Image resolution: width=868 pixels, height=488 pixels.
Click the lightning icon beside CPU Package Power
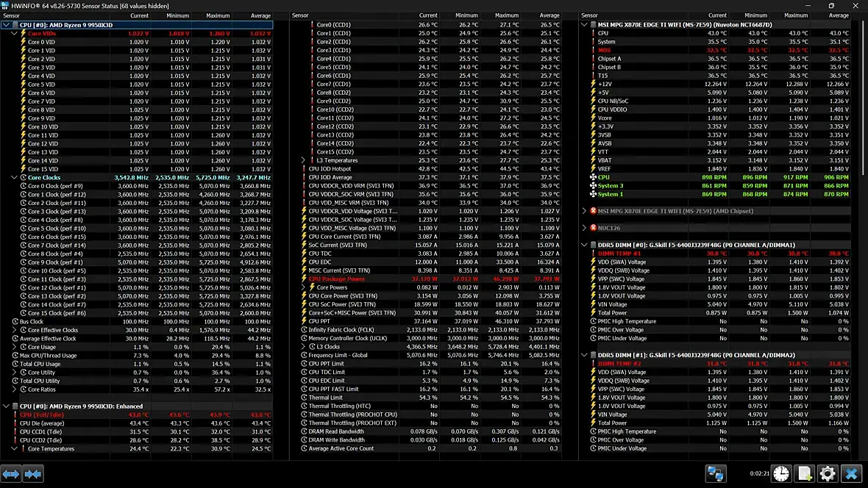pyautogui.click(x=304, y=279)
